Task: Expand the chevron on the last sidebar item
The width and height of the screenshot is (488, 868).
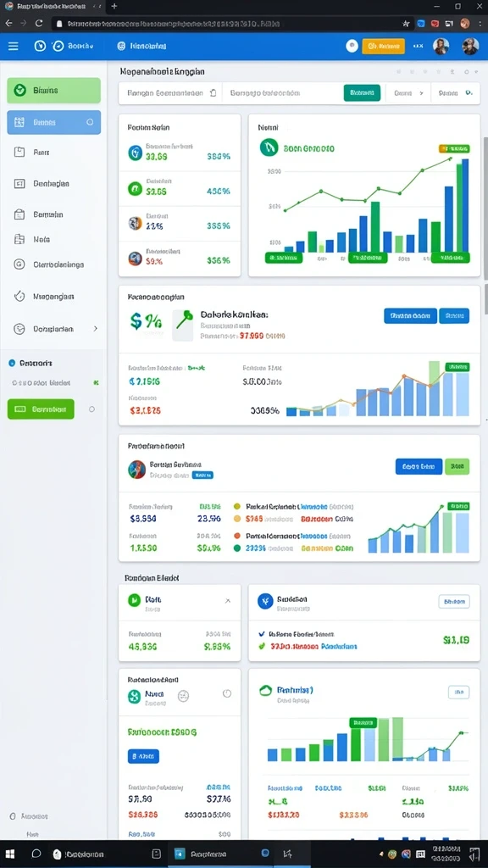Action: [x=95, y=328]
